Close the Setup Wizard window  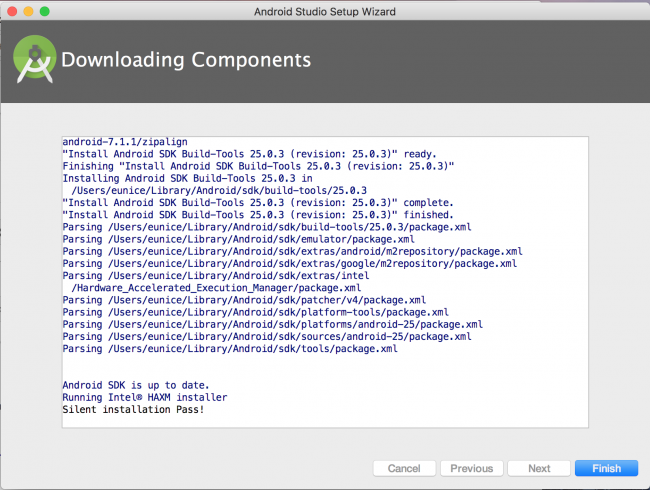coord(12,11)
